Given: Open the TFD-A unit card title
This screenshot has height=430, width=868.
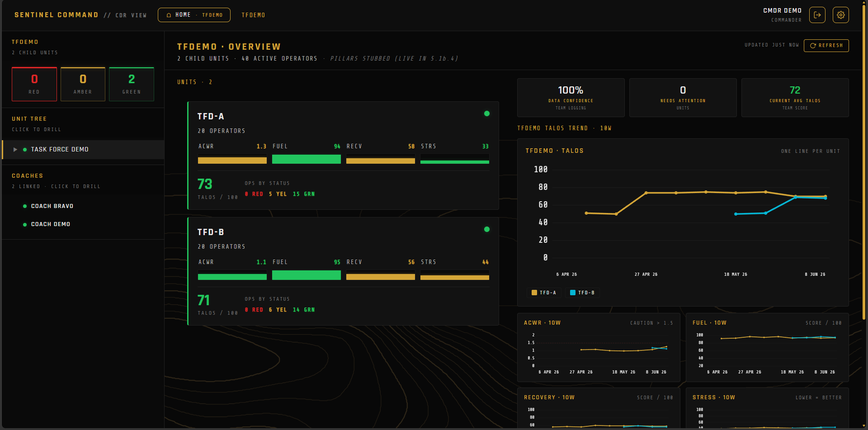Looking at the screenshot, I should point(211,116).
